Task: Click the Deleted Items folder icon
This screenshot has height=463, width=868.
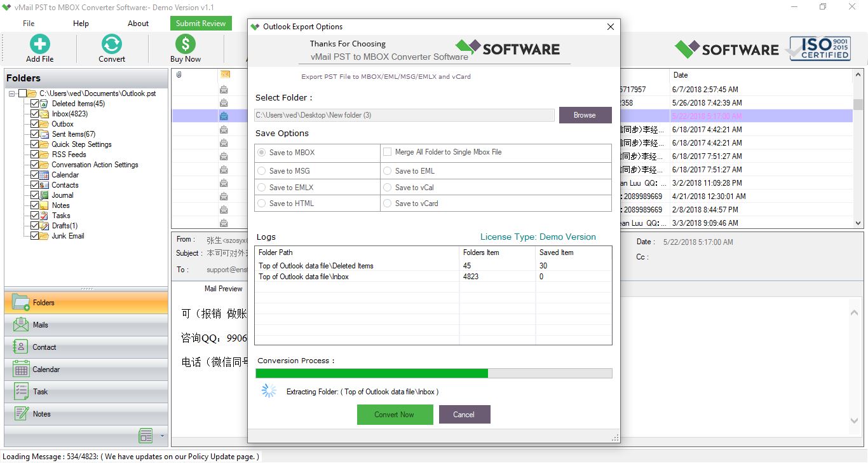Action: [x=44, y=104]
